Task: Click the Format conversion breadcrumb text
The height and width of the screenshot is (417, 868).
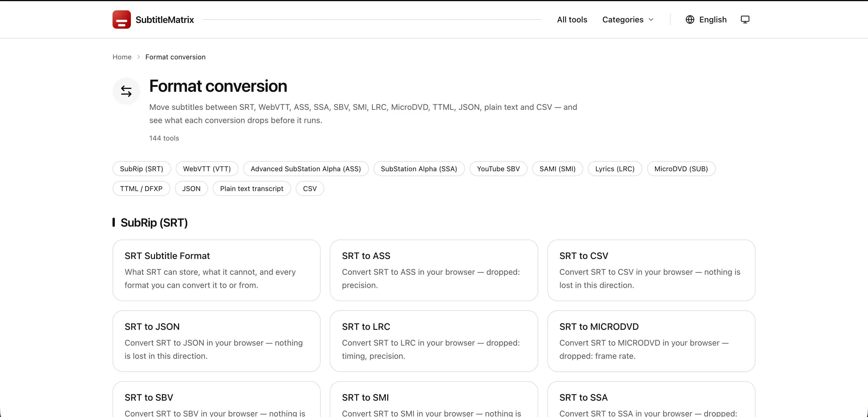Action: 175,57
